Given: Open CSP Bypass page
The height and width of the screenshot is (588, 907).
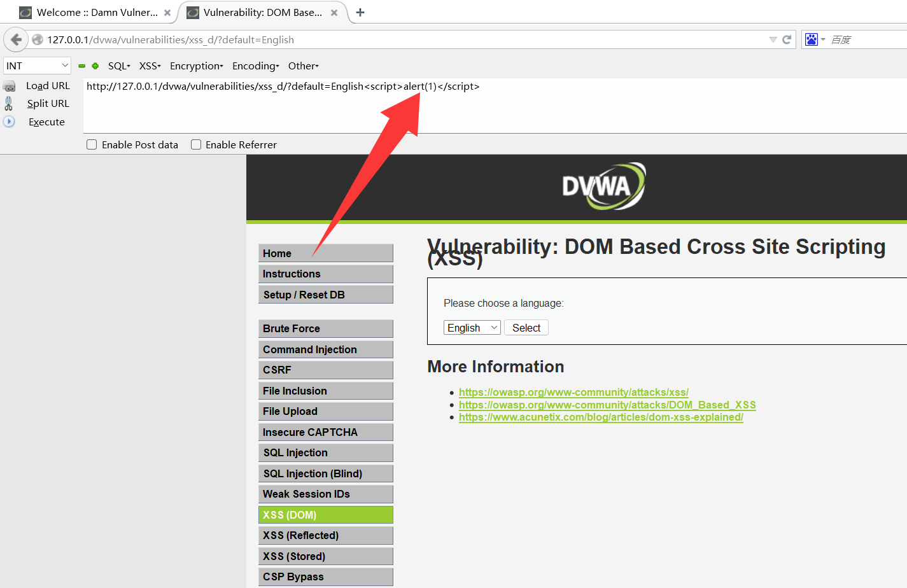Looking at the screenshot, I should point(326,577).
